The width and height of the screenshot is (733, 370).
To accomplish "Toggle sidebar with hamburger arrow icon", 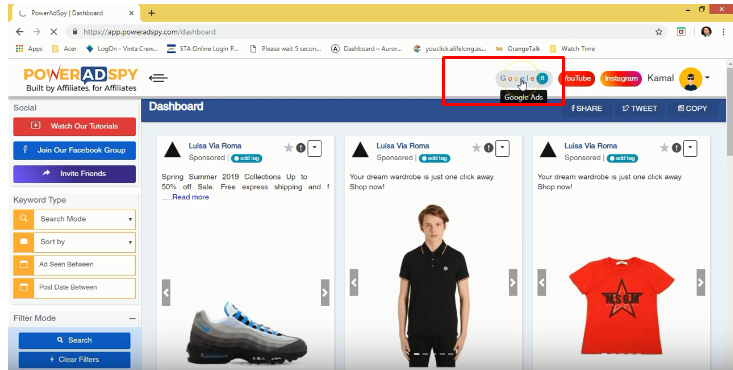I will coord(158,78).
